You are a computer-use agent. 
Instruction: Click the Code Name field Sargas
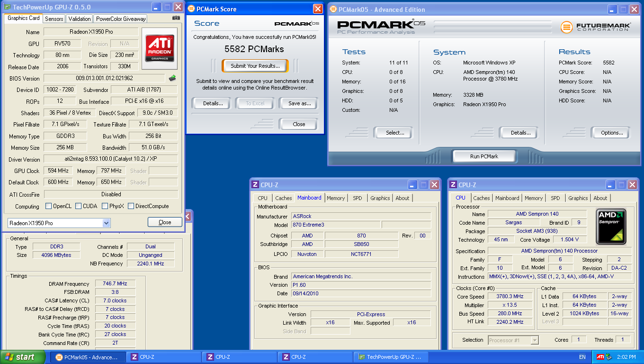pyautogui.click(x=513, y=223)
